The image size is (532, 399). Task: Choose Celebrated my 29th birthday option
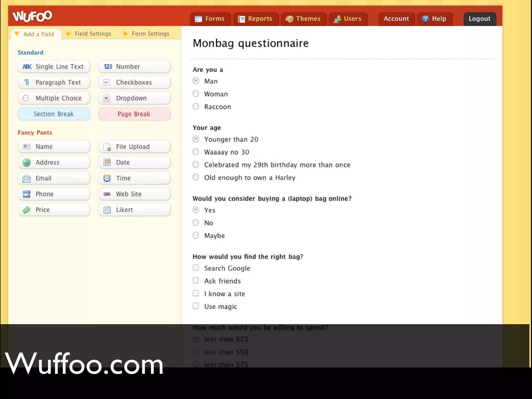click(196, 164)
